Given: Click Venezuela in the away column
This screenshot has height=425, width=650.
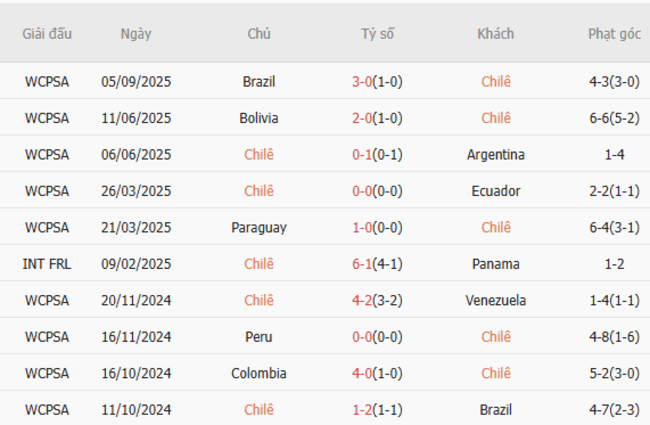Looking at the screenshot, I should (x=495, y=300).
